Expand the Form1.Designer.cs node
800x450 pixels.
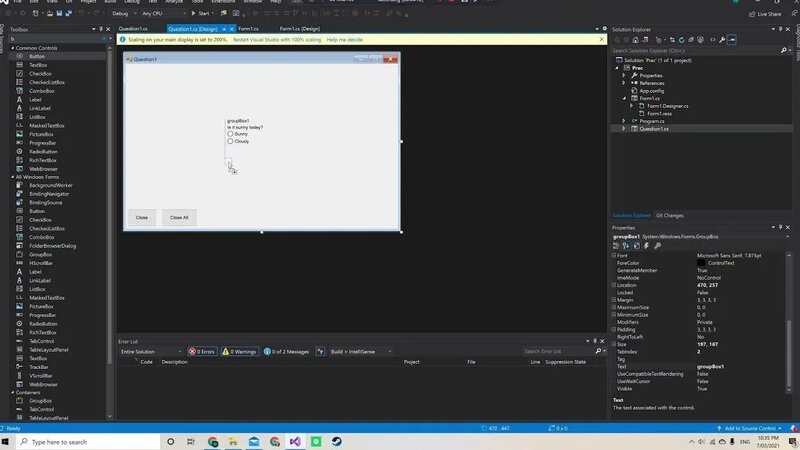631,106
